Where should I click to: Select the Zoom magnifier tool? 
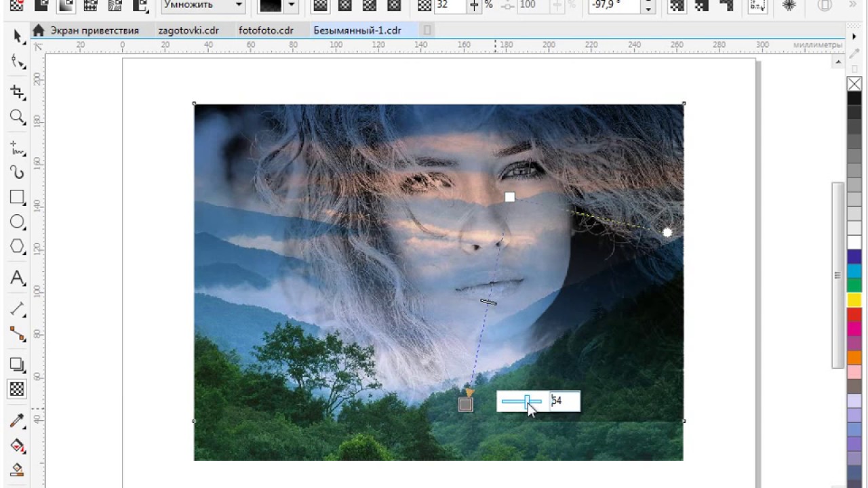[x=17, y=117]
